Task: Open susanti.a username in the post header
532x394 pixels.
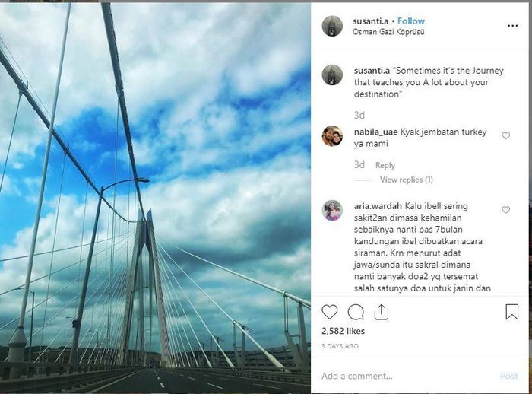Action: point(371,21)
